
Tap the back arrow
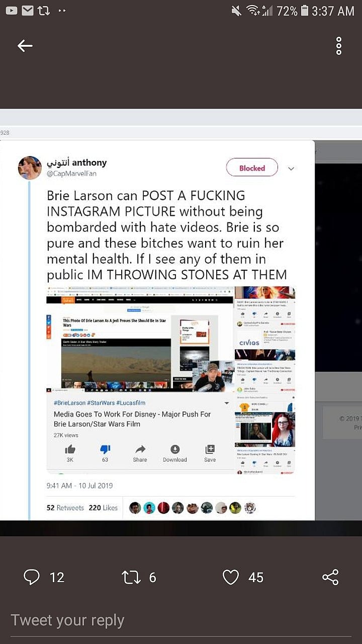pos(25,46)
